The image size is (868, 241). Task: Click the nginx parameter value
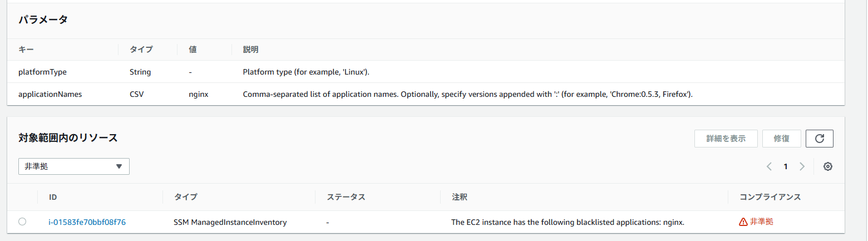click(199, 94)
